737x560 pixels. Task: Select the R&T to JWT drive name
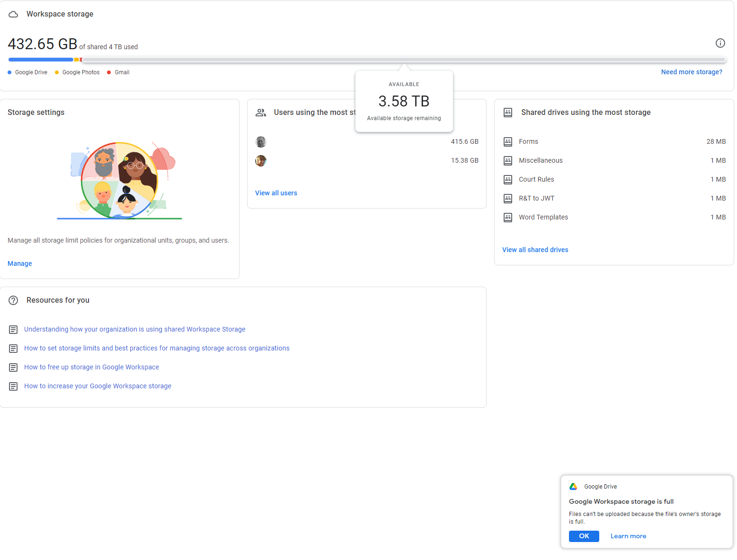[x=536, y=198]
